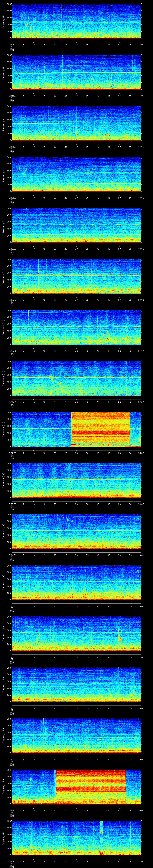Click 'Frequency (Hz)' axis title of the 10:22:00 panel
This screenshot has height=868, width=153.
coord(3,430)
